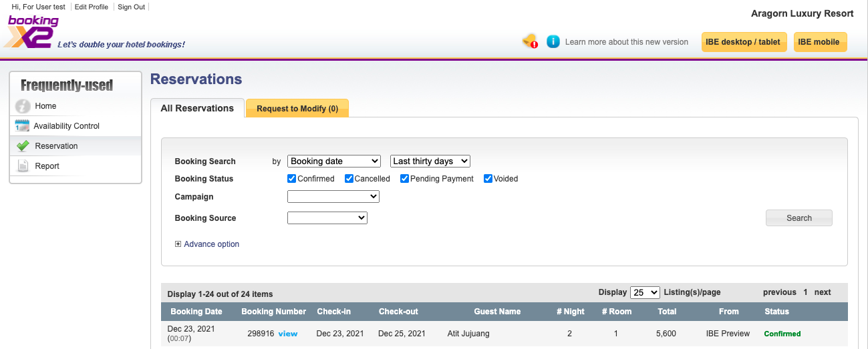Expand the Campaign dropdown
This screenshot has height=349, width=868.
tap(333, 197)
